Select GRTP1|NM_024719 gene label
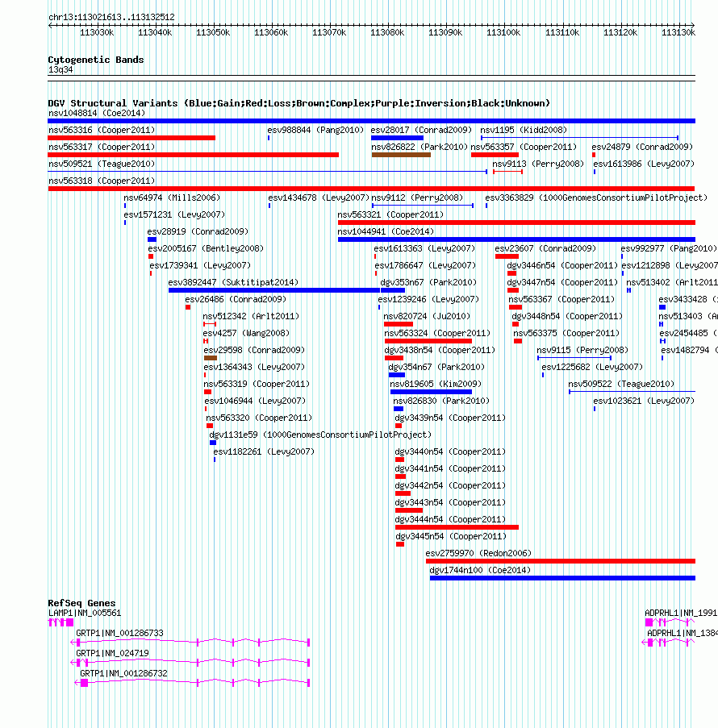The height and width of the screenshot is (728, 718). coord(112,653)
